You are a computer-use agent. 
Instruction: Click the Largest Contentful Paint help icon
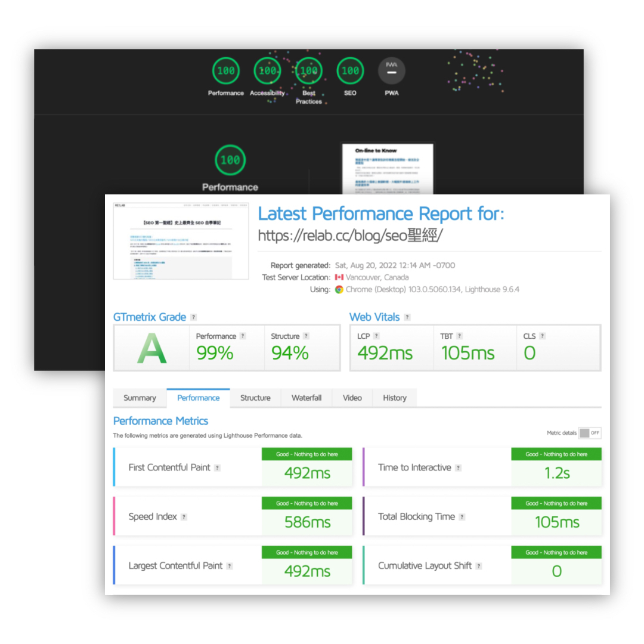pos(230,566)
